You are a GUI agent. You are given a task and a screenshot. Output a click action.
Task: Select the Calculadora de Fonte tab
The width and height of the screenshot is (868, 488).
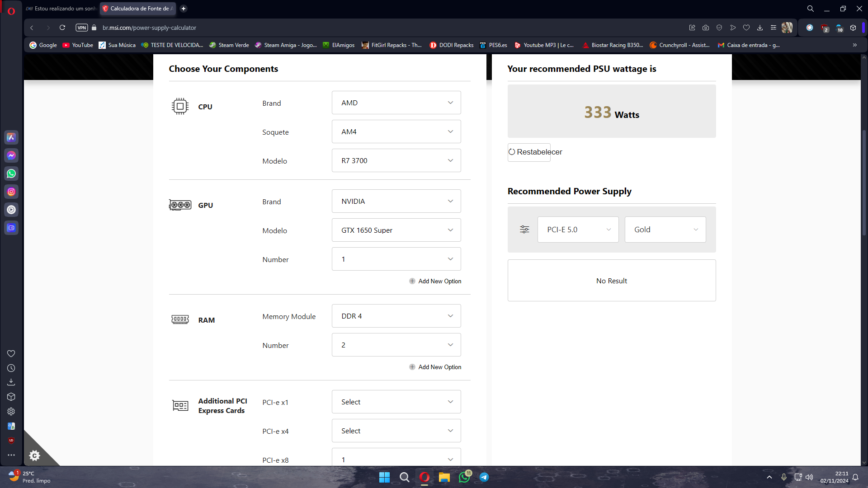pyautogui.click(x=138, y=9)
